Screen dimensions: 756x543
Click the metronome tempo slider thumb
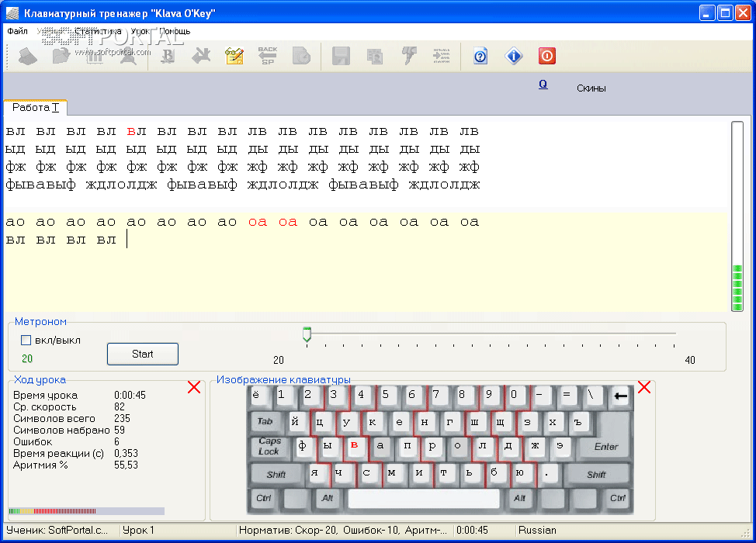[307, 334]
